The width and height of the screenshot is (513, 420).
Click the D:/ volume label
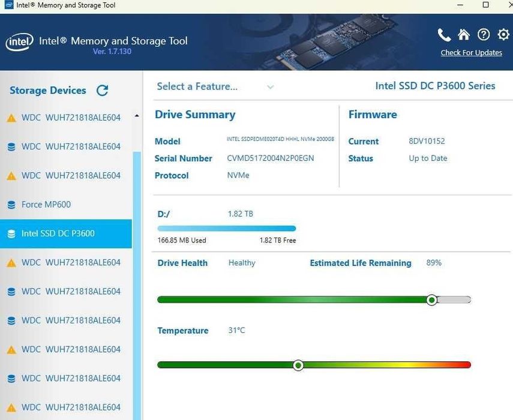pyautogui.click(x=164, y=214)
